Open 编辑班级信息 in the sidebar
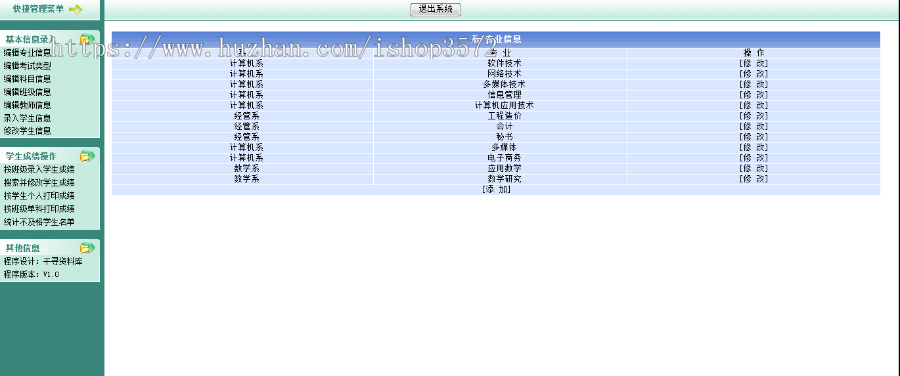This screenshot has width=900, height=376. point(28,92)
